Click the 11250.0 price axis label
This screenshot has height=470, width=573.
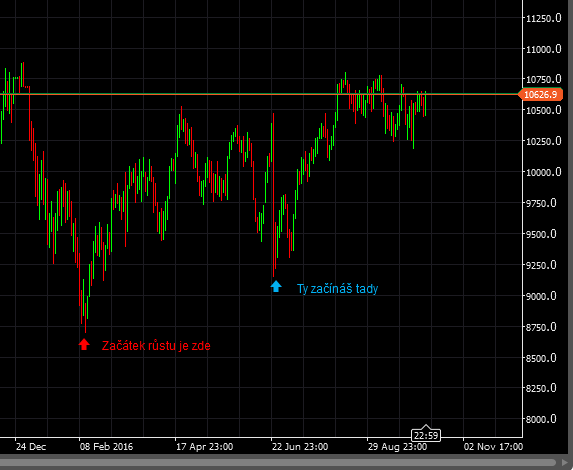pyautogui.click(x=543, y=18)
